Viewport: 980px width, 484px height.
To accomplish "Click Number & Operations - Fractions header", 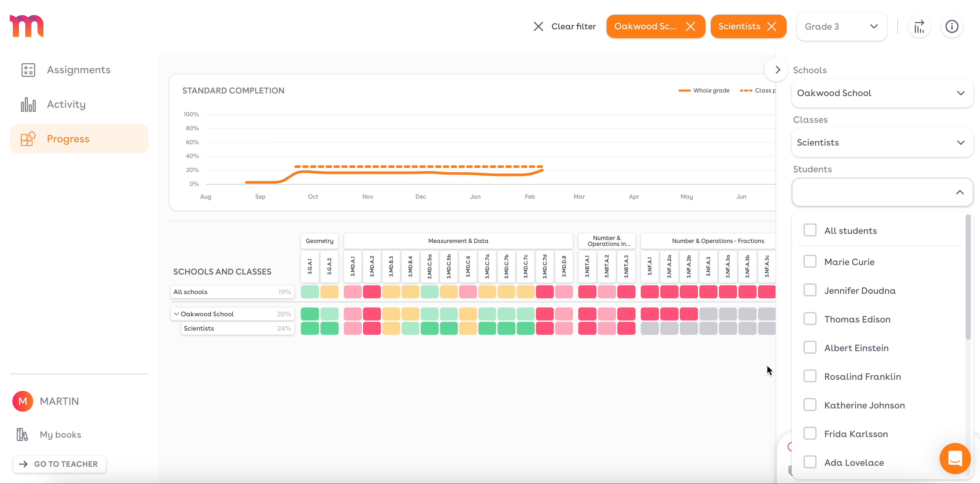I will click(708, 241).
